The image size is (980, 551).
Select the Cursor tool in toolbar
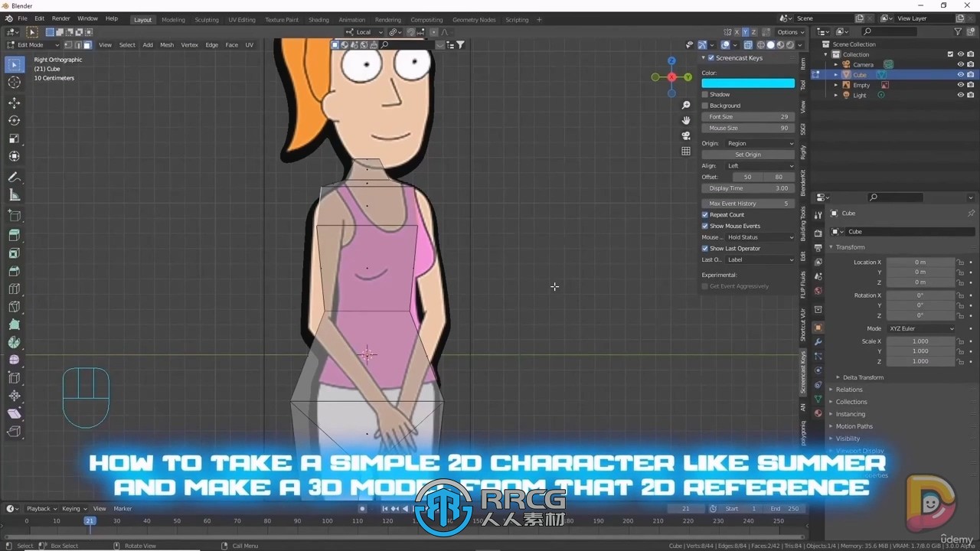point(14,83)
